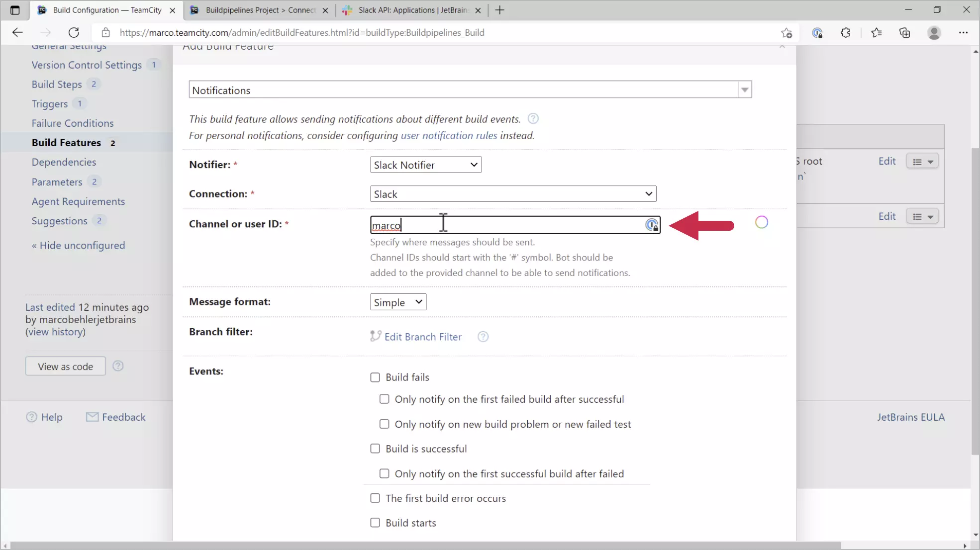
Task: Check Build is successful event
Action: 375,448
